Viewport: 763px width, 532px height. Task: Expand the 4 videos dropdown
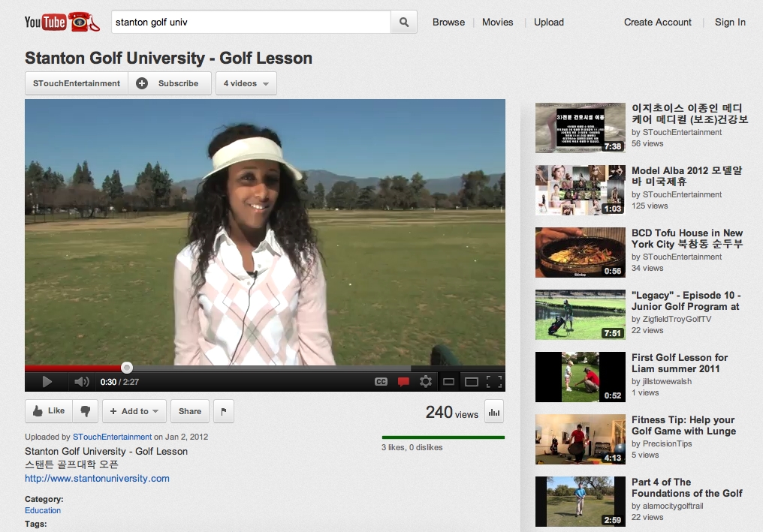pyautogui.click(x=246, y=83)
